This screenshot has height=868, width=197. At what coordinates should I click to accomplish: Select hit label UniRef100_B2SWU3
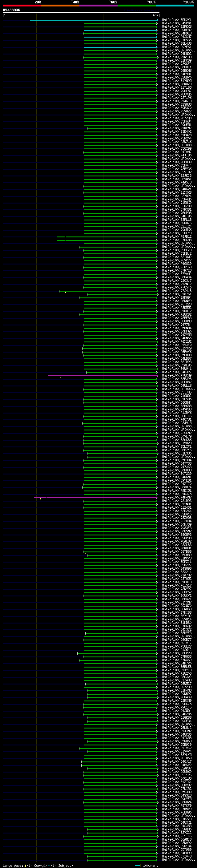pos(177,105)
